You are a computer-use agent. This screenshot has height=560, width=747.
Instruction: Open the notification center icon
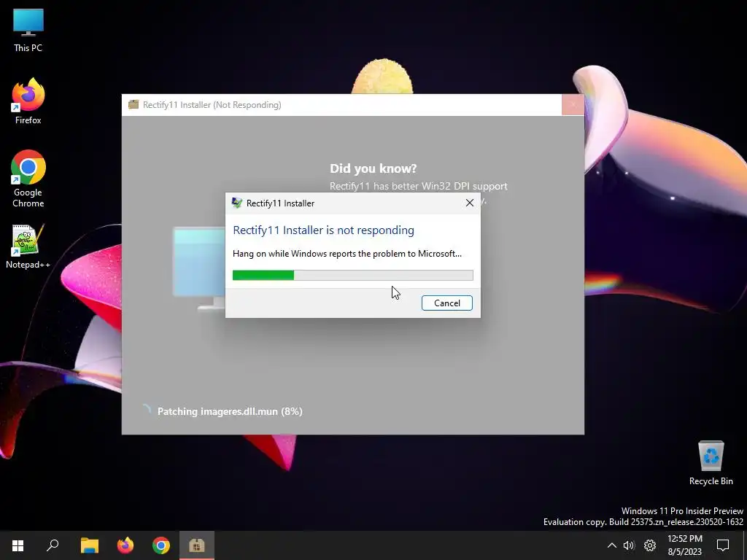[723, 545]
